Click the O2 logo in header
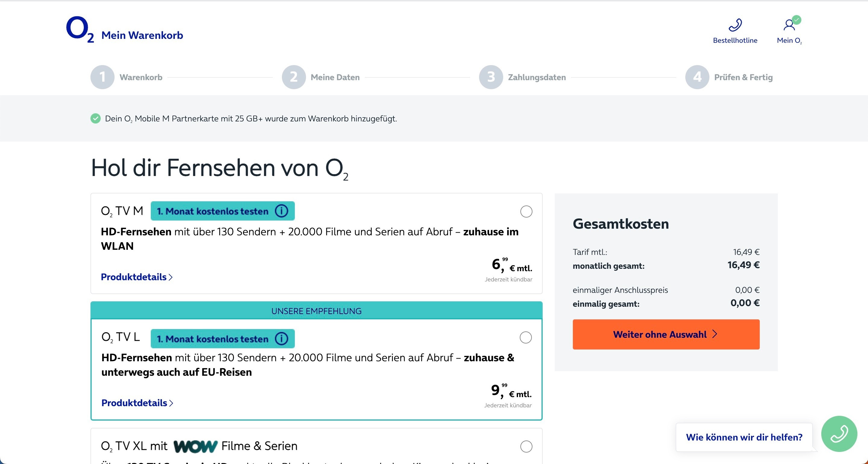This screenshot has width=868, height=464. tap(80, 29)
